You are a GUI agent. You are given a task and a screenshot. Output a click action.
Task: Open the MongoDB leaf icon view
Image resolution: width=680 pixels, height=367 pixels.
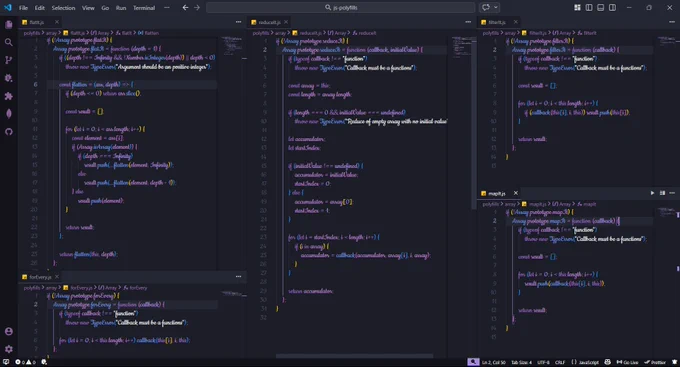9,114
